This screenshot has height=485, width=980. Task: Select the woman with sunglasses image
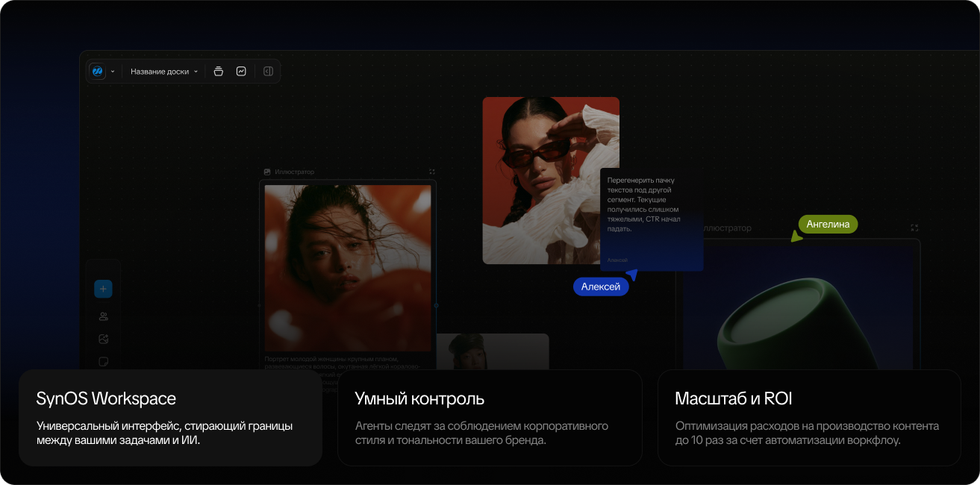point(551,180)
